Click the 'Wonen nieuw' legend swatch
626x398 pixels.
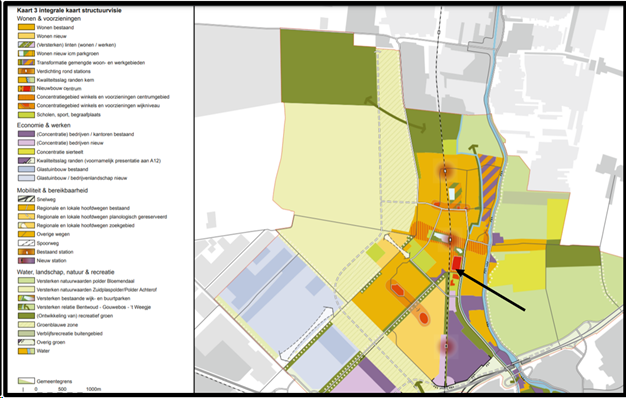[x=26, y=36]
